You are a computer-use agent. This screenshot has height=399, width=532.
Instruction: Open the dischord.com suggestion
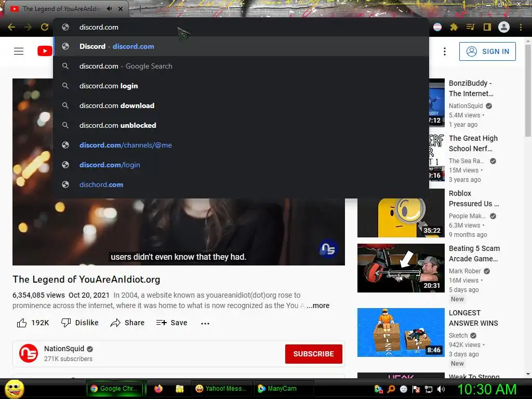[x=241, y=184]
